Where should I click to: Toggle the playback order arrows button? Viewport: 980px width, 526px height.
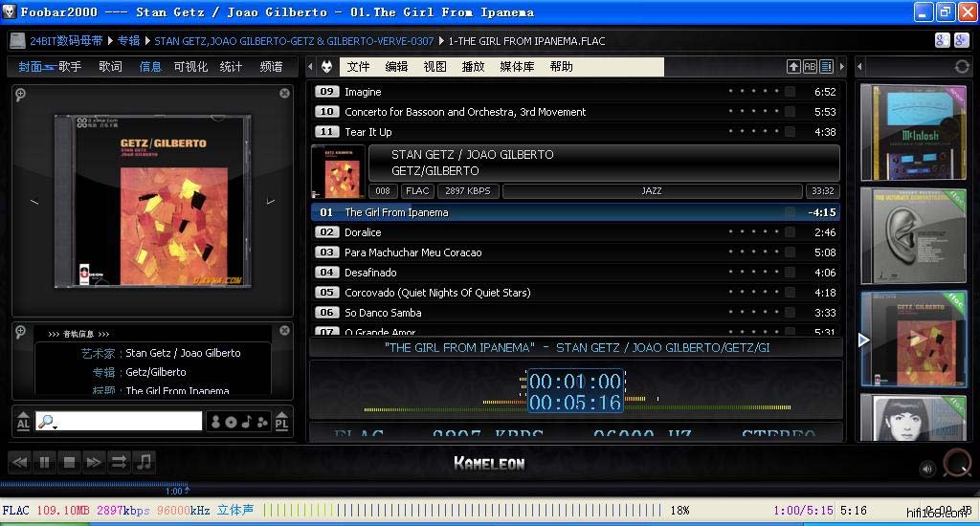point(119,463)
